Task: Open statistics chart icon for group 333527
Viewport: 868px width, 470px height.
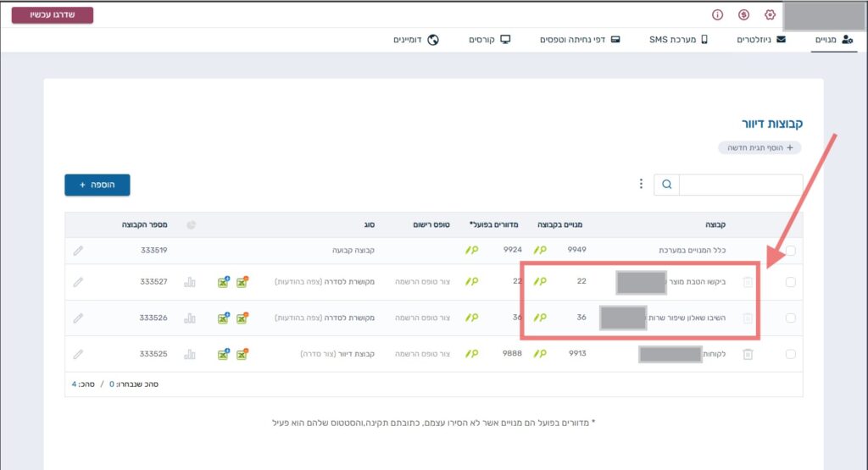Action: pyautogui.click(x=190, y=282)
